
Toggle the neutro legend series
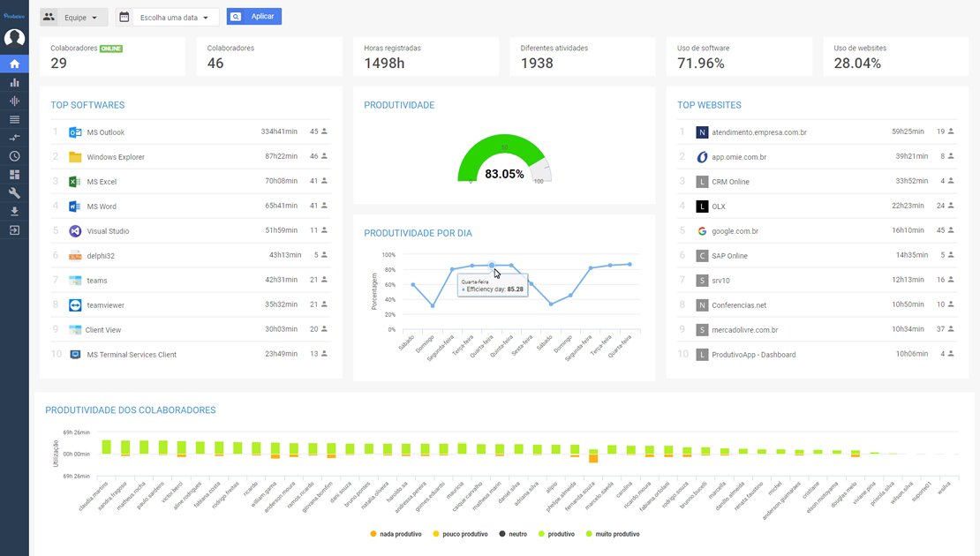(513, 534)
